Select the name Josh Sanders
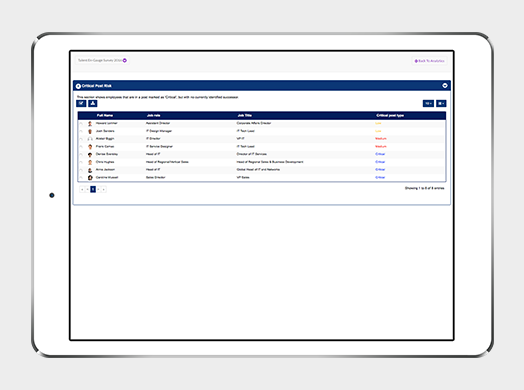524x390 pixels. 105,131
